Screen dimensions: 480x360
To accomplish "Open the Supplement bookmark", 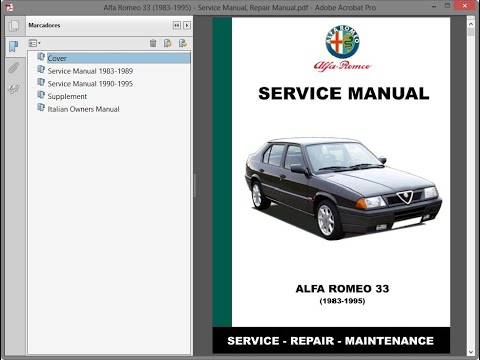I will tap(67, 96).
